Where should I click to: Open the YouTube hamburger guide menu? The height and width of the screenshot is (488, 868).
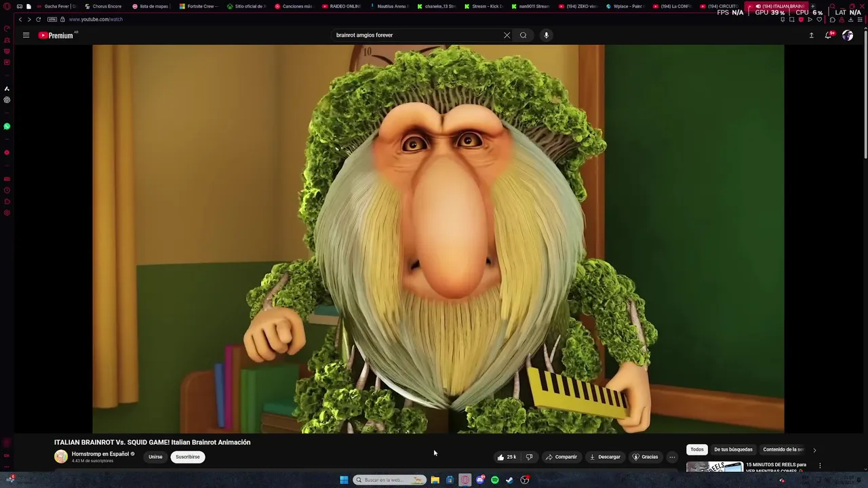pyautogui.click(x=26, y=35)
